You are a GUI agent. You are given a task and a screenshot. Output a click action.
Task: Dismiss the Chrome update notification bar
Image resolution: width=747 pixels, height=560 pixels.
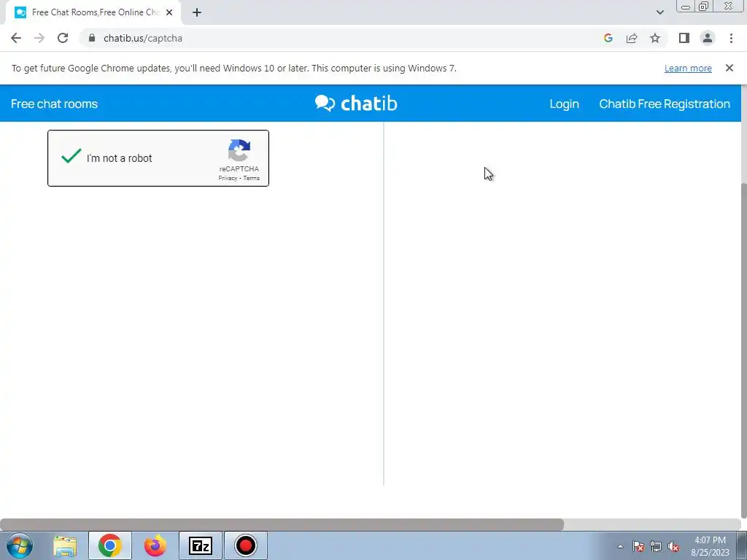click(x=729, y=68)
